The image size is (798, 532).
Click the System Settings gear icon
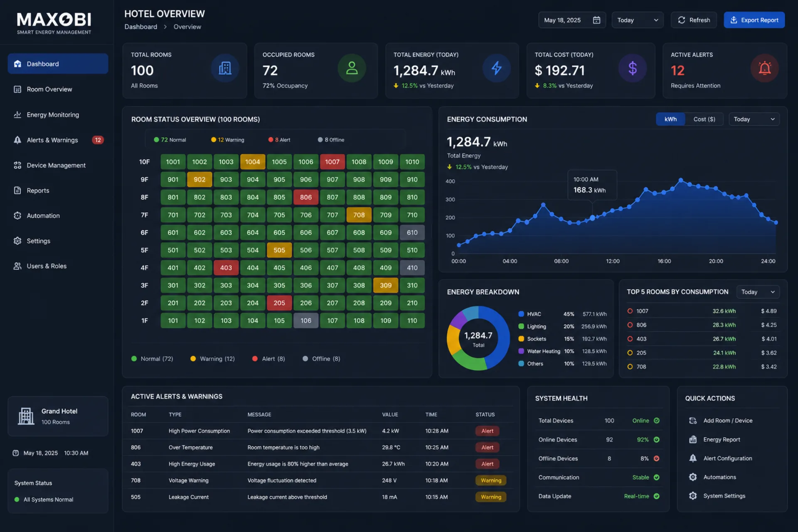693,496
